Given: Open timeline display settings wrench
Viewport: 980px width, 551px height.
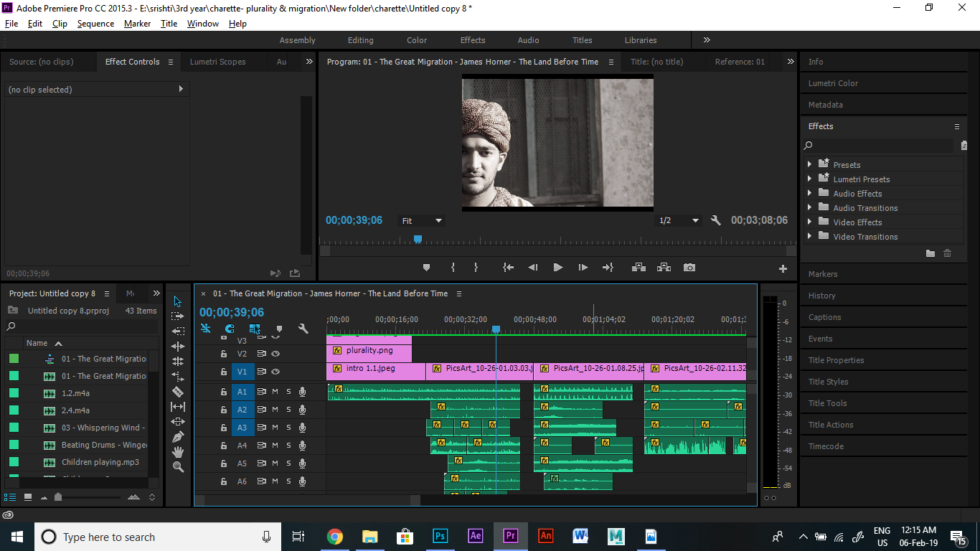Looking at the screenshot, I should click(303, 329).
